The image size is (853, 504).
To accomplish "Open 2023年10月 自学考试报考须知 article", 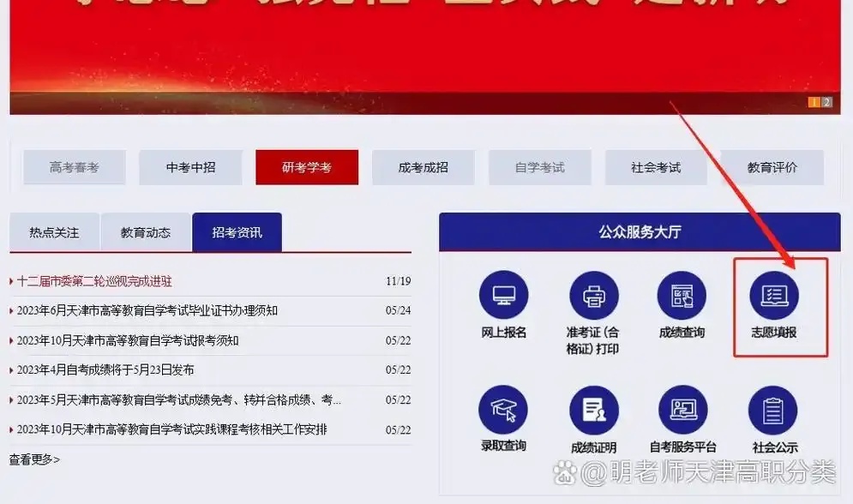I will coord(128,340).
